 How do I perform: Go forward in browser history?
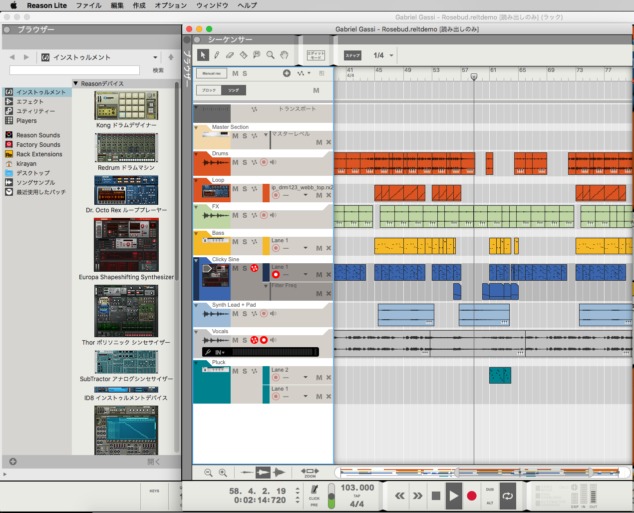point(26,57)
